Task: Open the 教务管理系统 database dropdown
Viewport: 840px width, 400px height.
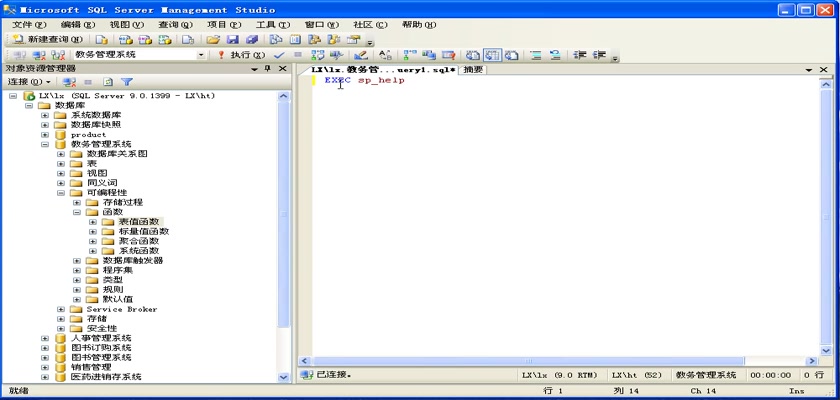Action: tap(201, 55)
